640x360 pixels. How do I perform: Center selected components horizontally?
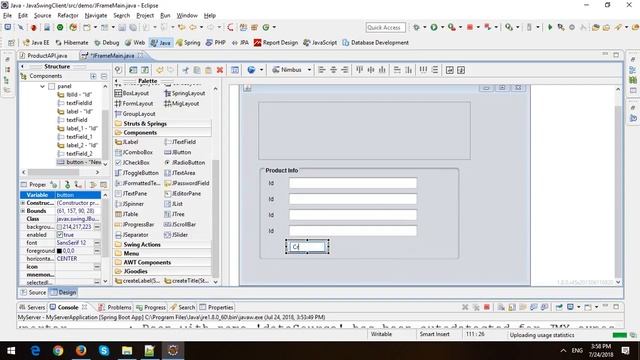point(333,70)
